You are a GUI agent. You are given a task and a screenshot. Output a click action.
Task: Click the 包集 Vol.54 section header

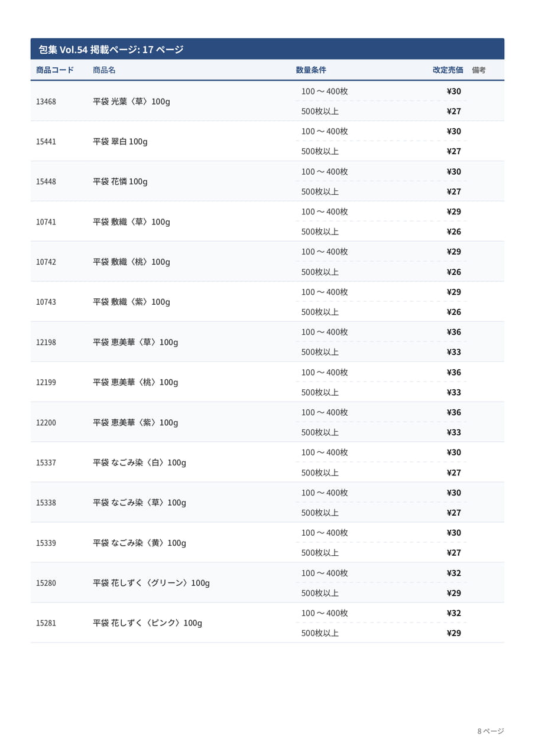pos(267,49)
